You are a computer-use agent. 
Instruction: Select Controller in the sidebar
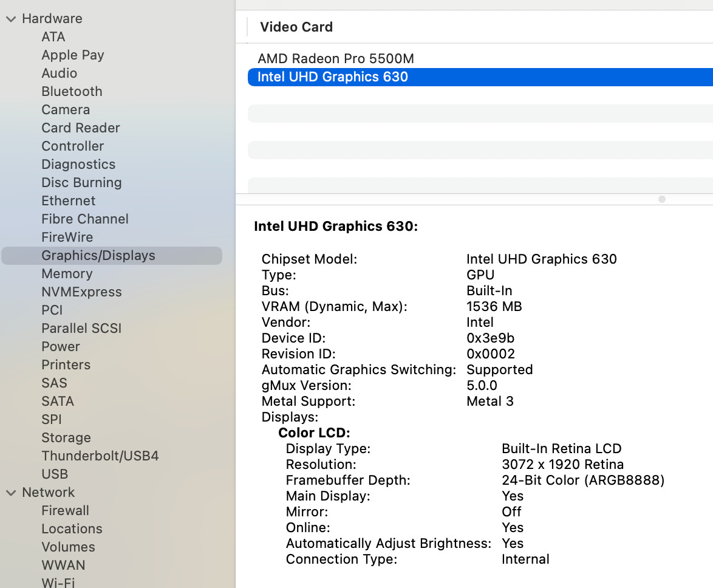pos(73,146)
